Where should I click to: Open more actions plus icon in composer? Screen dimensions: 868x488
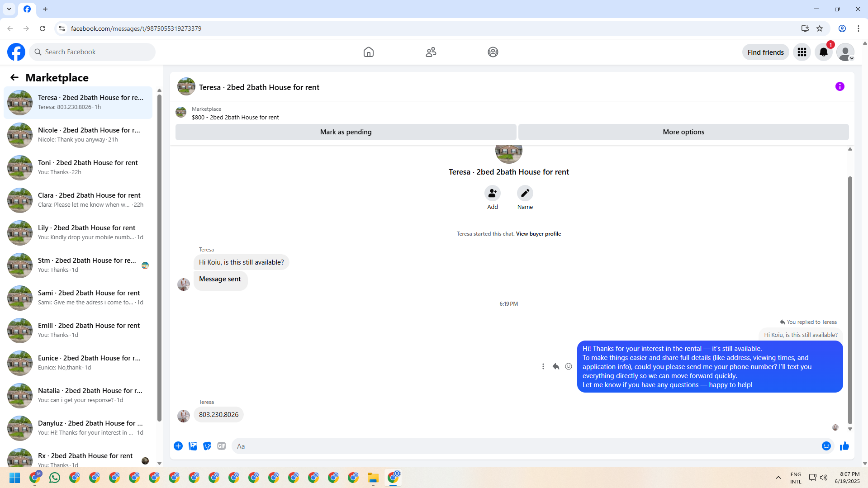tap(178, 446)
